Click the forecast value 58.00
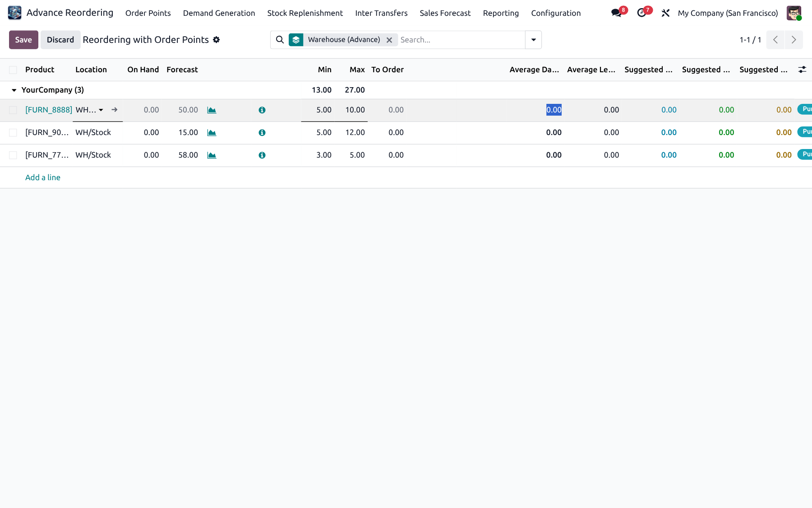The image size is (812, 508). 188,155
